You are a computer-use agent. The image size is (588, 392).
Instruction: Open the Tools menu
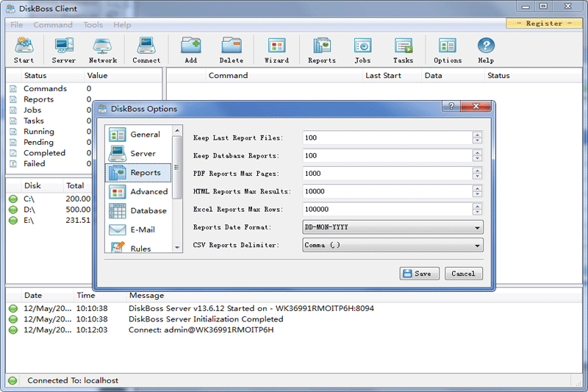point(93,25)
